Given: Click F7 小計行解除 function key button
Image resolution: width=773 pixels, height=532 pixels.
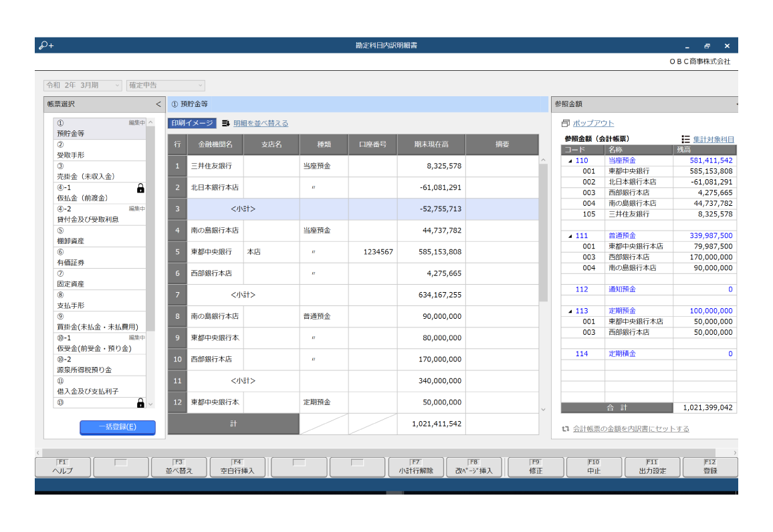Looking at the screenshot, I should pos(416,467).
